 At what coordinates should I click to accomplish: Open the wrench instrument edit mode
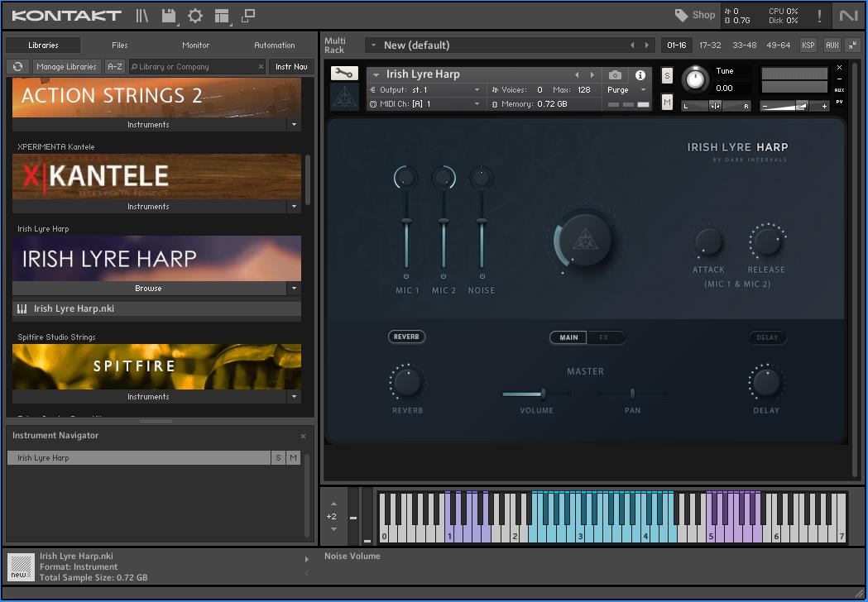pyautogui.click(x=344, y=74)
